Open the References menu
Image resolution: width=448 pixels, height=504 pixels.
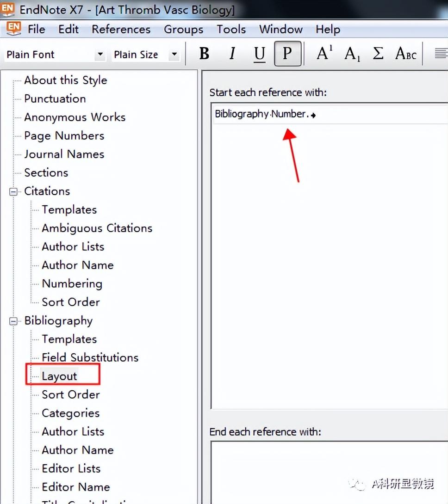point(121,29)
